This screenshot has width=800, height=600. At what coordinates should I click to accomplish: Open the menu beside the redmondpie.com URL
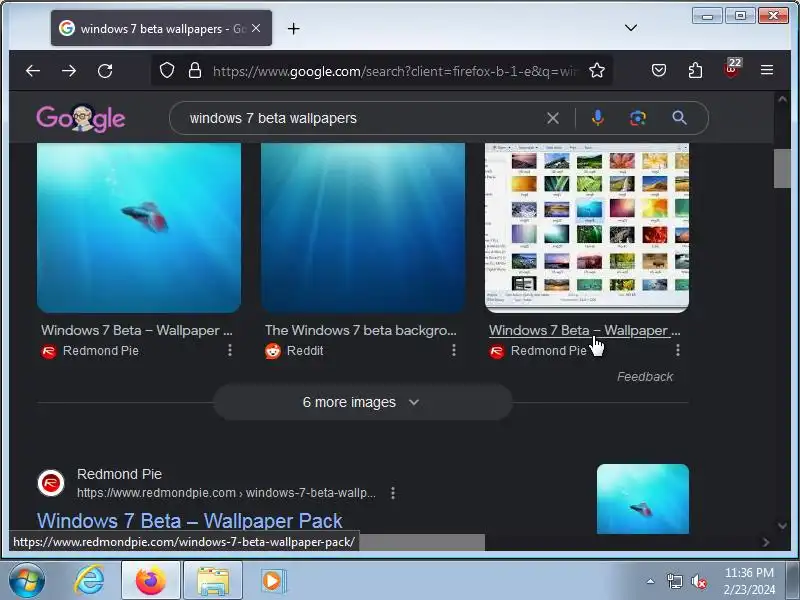click(x=392, y=493)
